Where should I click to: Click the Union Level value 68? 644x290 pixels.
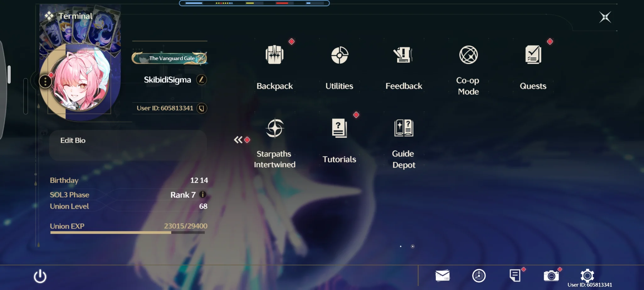[203, 206]
